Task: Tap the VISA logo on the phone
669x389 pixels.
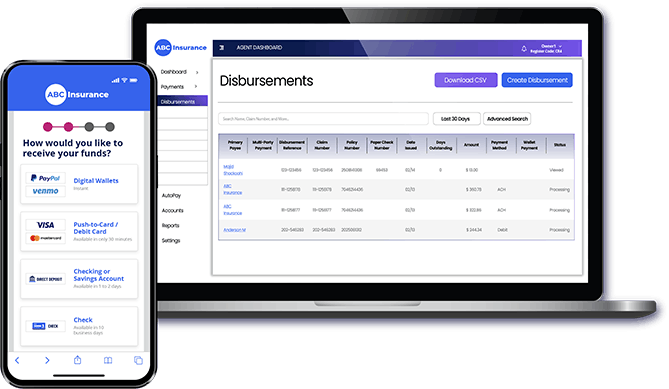Action: click(x=45, y=225)
